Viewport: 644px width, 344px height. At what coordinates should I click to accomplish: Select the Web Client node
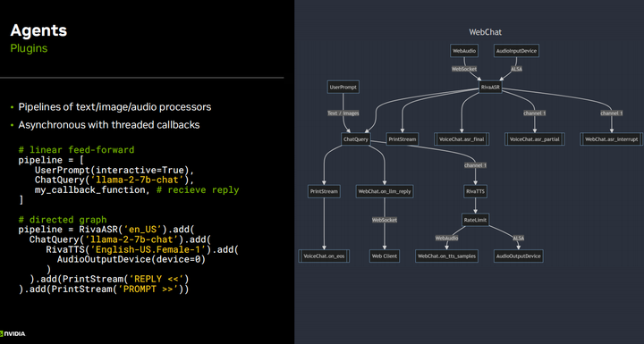coord(385,256)
